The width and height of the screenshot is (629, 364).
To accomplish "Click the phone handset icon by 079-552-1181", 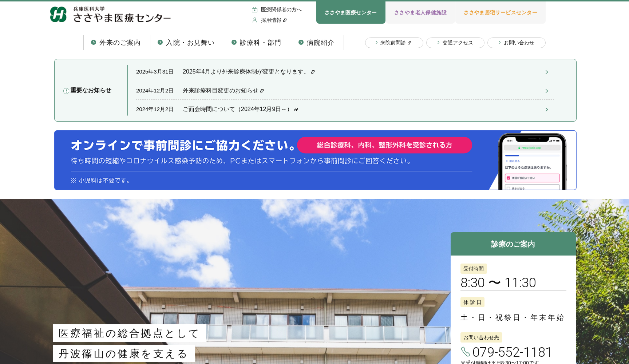I will [466, 352].
